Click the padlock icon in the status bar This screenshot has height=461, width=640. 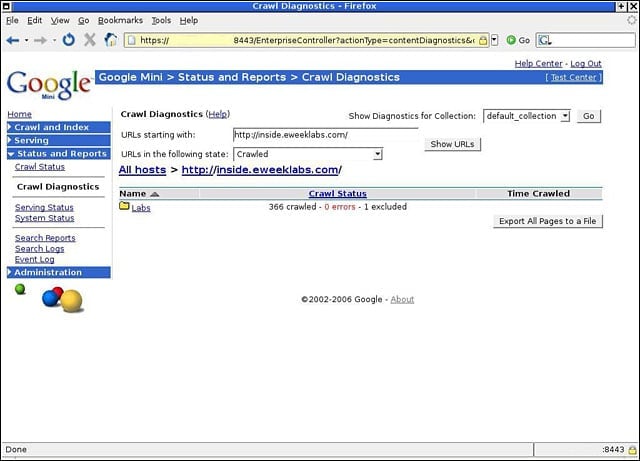pos(633,450)
